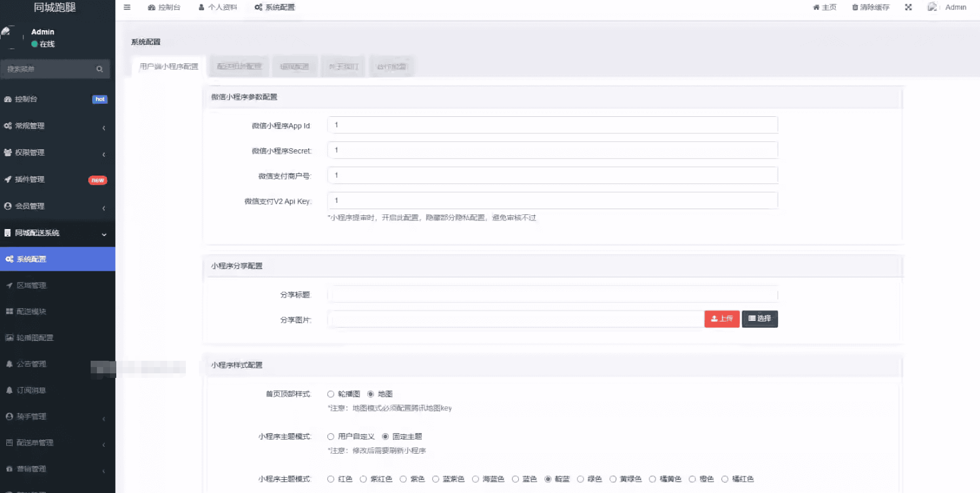Switch to the 合作加盟 tab
Screen dimensions: 980x493
click(392, 67)
